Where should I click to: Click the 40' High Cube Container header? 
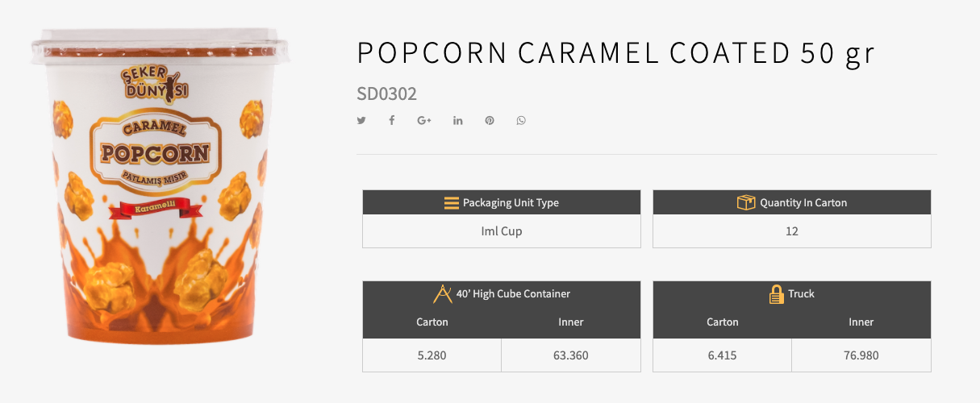point(513,294)
